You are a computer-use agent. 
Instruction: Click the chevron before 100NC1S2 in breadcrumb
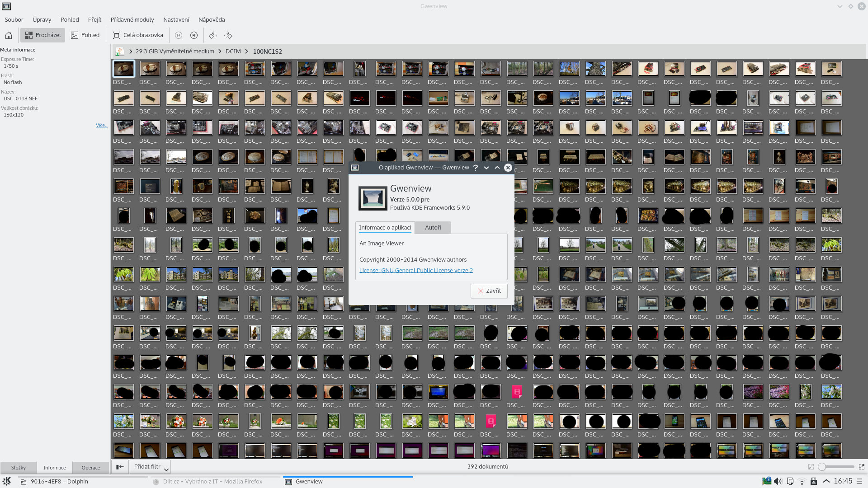click(247, 52)
